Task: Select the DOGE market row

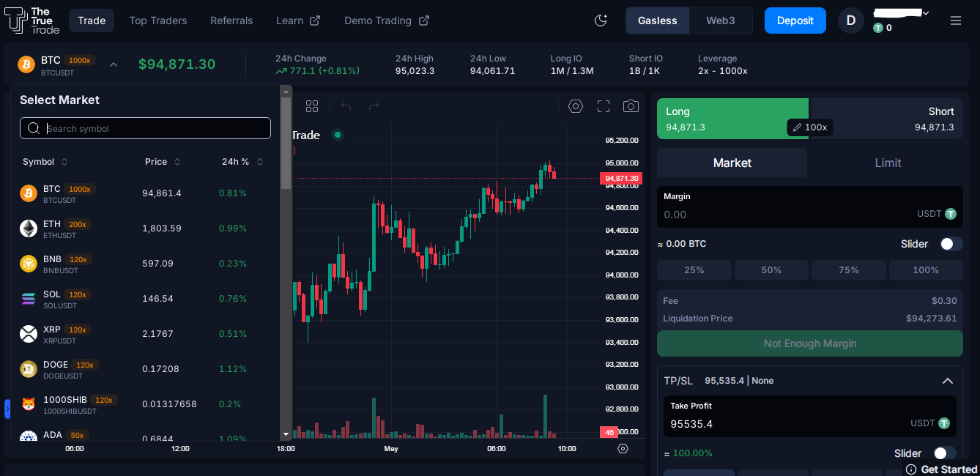Action: coord(145,369)
